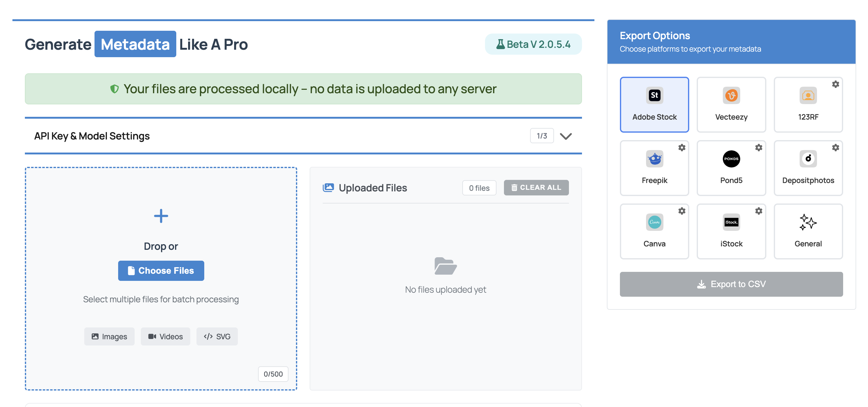
Task: Open the Canva settings gear icon
Action: 682,211
